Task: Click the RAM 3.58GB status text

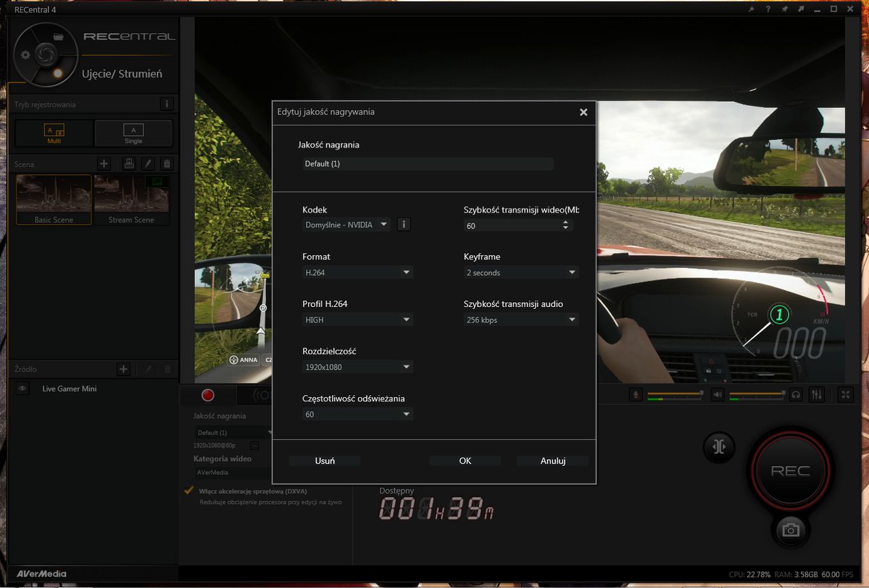Action: click(796, 574)
